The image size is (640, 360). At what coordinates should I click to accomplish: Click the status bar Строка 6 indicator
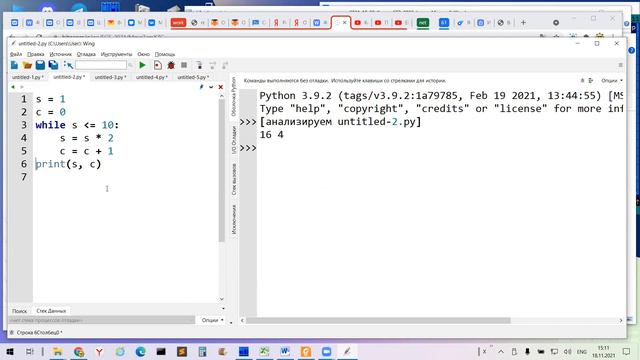tap(39, 333)
